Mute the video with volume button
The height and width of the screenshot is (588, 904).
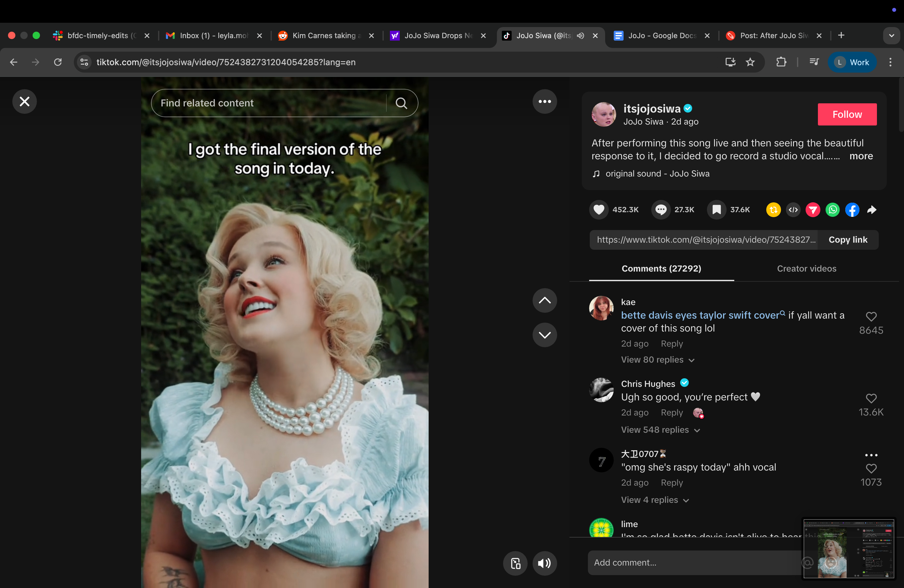tap(545, 563)
